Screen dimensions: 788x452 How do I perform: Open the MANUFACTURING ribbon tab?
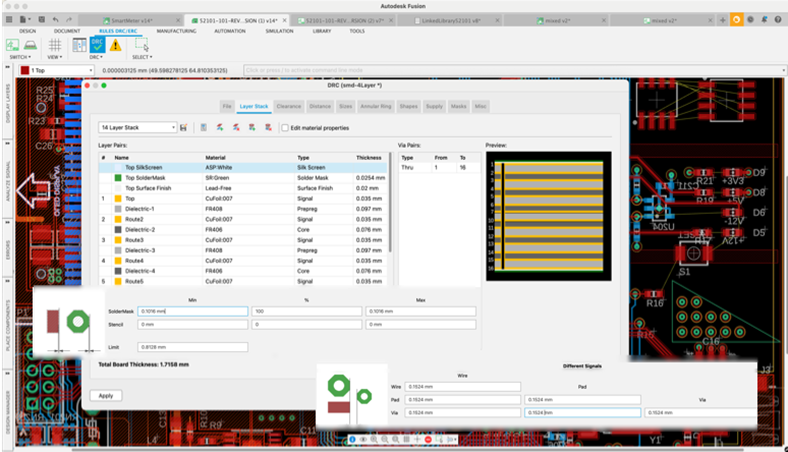point(176,31)
